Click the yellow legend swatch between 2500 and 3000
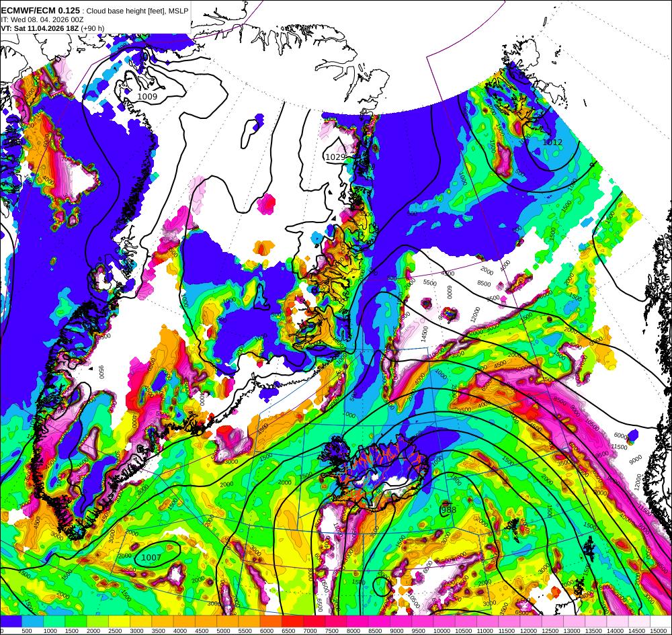 [x=120, y=622]
